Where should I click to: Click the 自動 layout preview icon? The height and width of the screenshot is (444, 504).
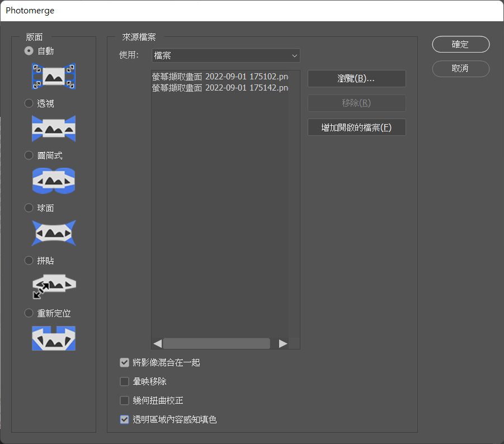[x=54, y=76]
